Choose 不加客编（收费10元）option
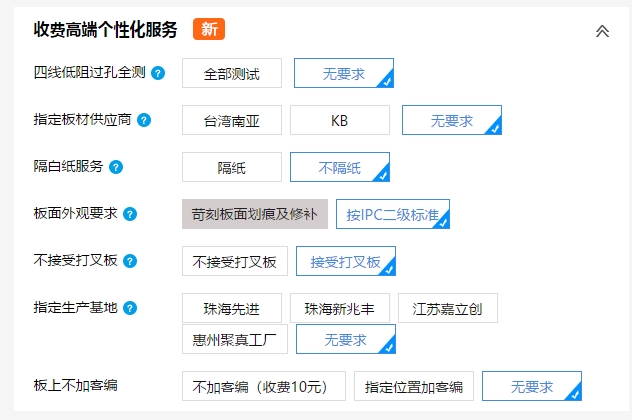 [264, 386]
